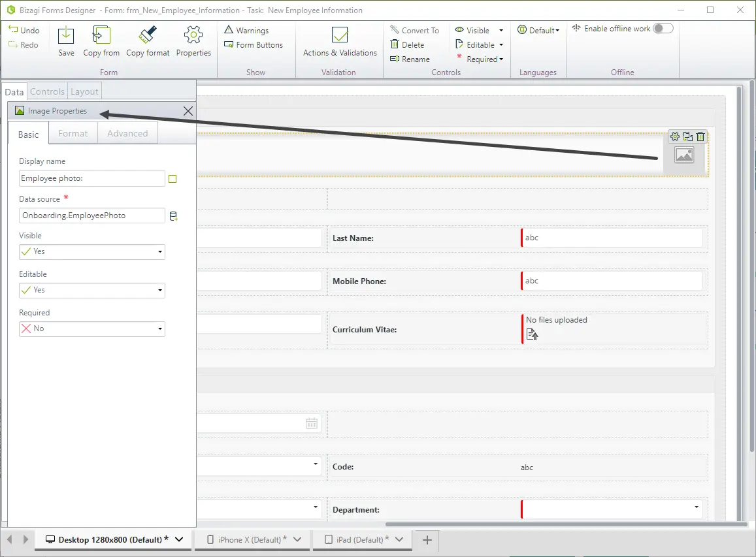Open the Default languages dropdown
Image resolution: width=756 pixels, height=557 pixels.
(x=538, y=30)
